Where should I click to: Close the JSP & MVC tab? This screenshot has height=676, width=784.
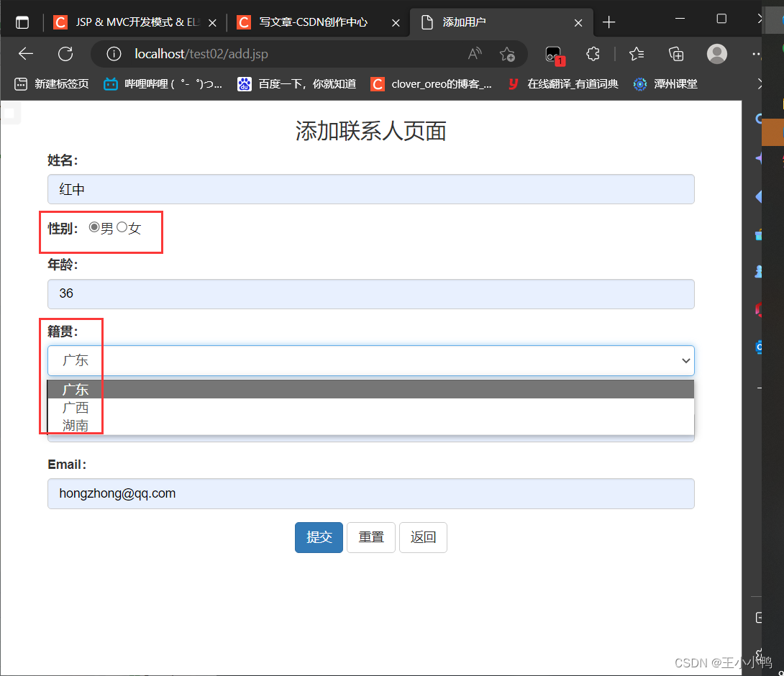click(x=212, y=22)
